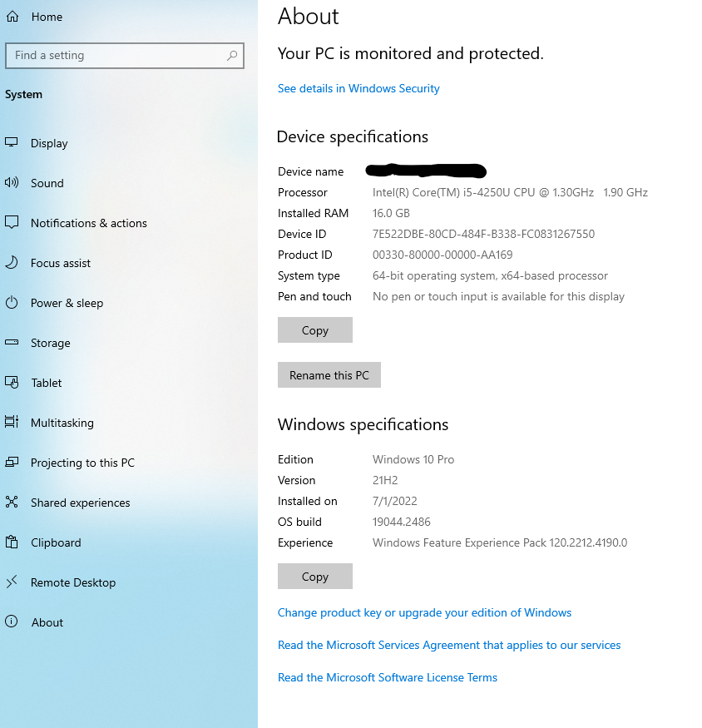Click the Home icon in sidebar
Screen dimensions: 702x728
coord(12,17)
